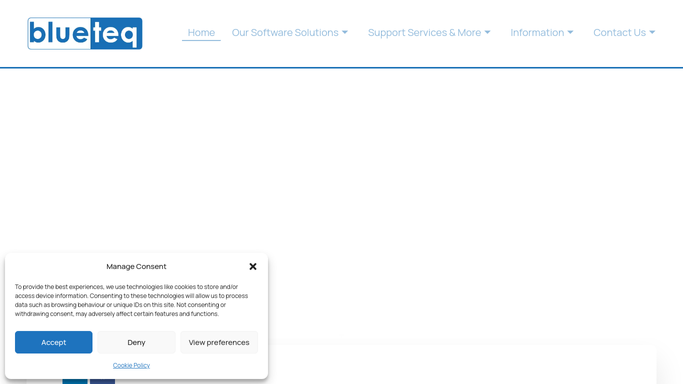Accept the cookie consent
The image size is (683, 384).
click(54, 342)
